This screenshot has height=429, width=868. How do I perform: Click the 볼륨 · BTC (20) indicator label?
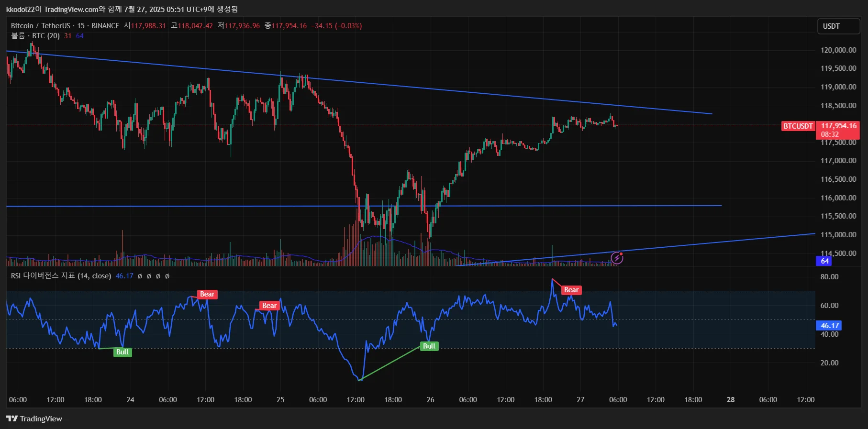pyautogui.click(x=35, y=36)
